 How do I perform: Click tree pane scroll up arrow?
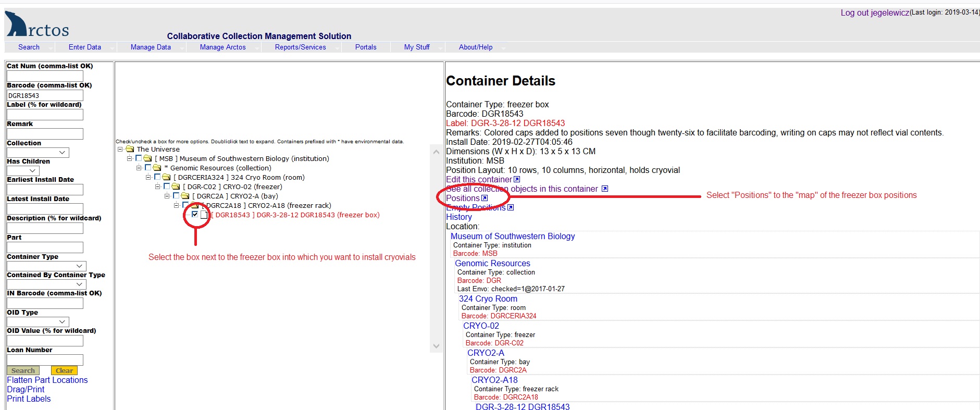click(437, 152)
